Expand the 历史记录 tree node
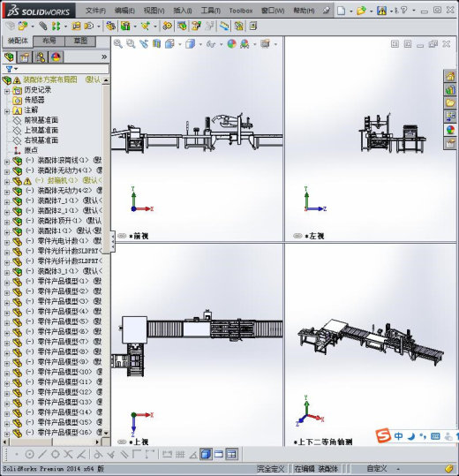Viewport: 459px width, 476px height. pos(7,91)
